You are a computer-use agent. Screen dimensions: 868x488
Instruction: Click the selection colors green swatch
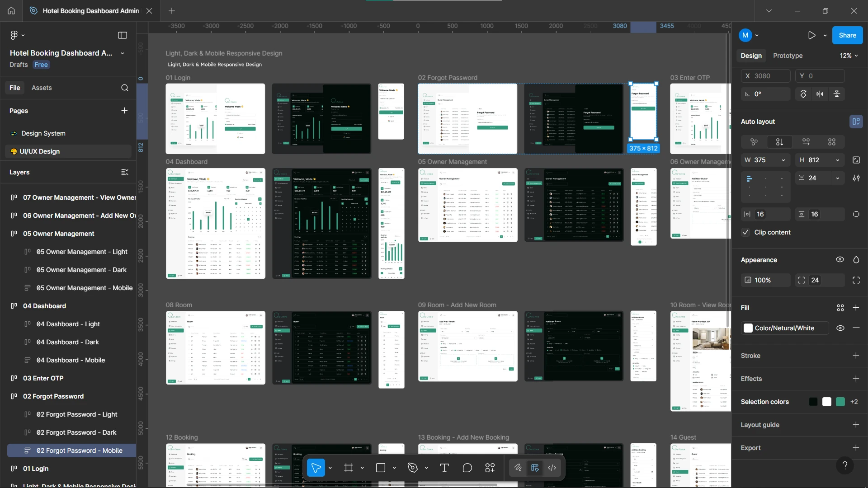click(841, 401)
